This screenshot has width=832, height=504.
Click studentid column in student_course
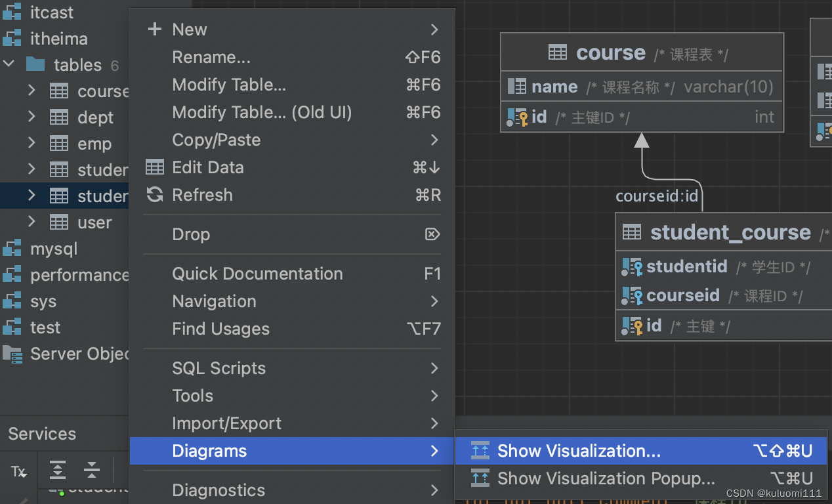coord(724,266)
